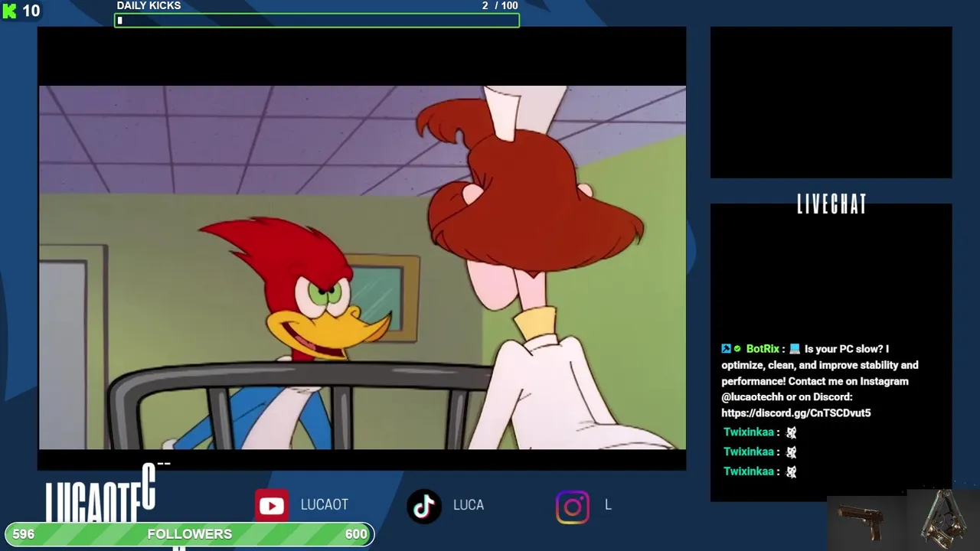The height and width of the screenshot is (551, 980).
Task: Click the Followers goal progress bar
Action: [x=190, y=534]
